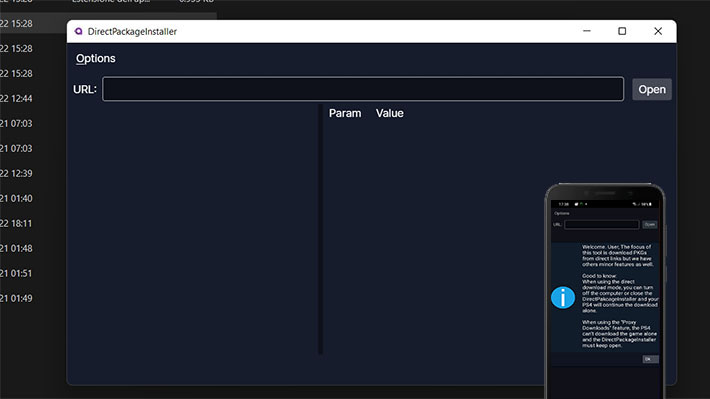710x399 pixels.
Task: Close the DirectPackageInstaller window
Action: [x=658, y=31]
